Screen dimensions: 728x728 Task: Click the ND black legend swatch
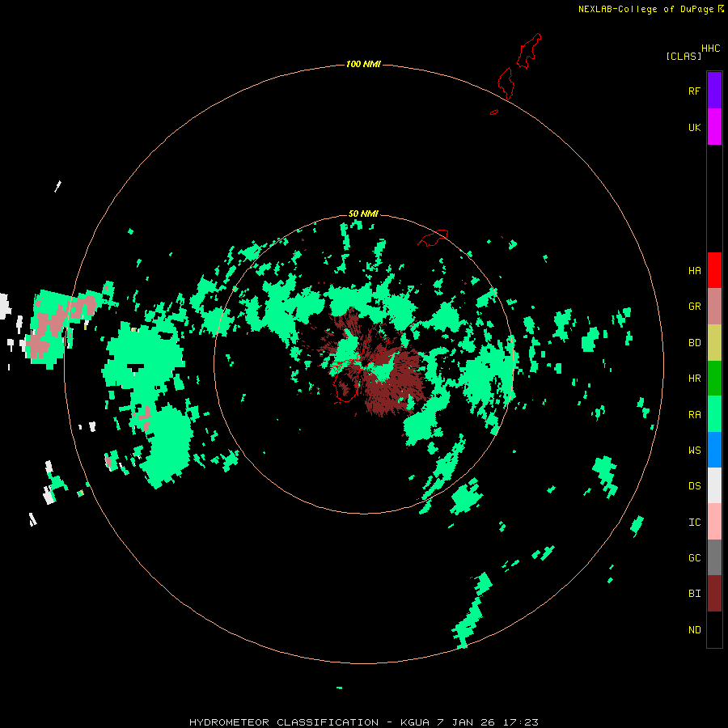pyautogui.click(x=714, y=629)
